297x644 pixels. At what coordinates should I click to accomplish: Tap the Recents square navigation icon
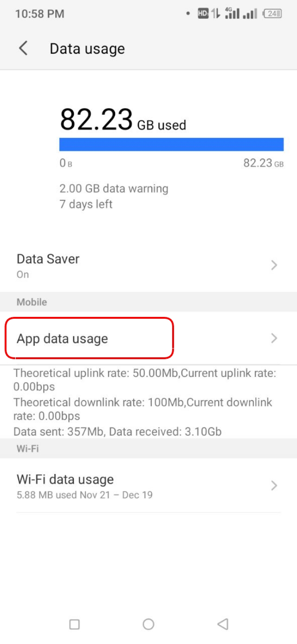coord(74,624)
